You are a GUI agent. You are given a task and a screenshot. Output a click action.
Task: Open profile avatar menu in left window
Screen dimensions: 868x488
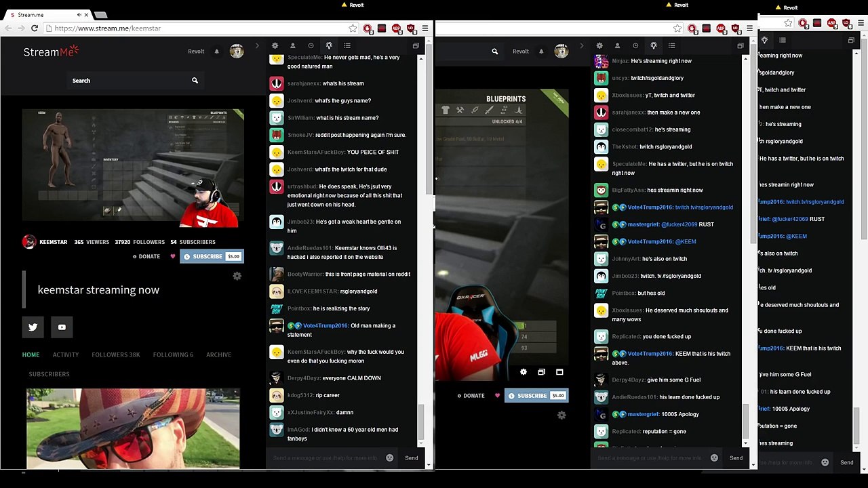pyautogui.click(x=237, y=52)
